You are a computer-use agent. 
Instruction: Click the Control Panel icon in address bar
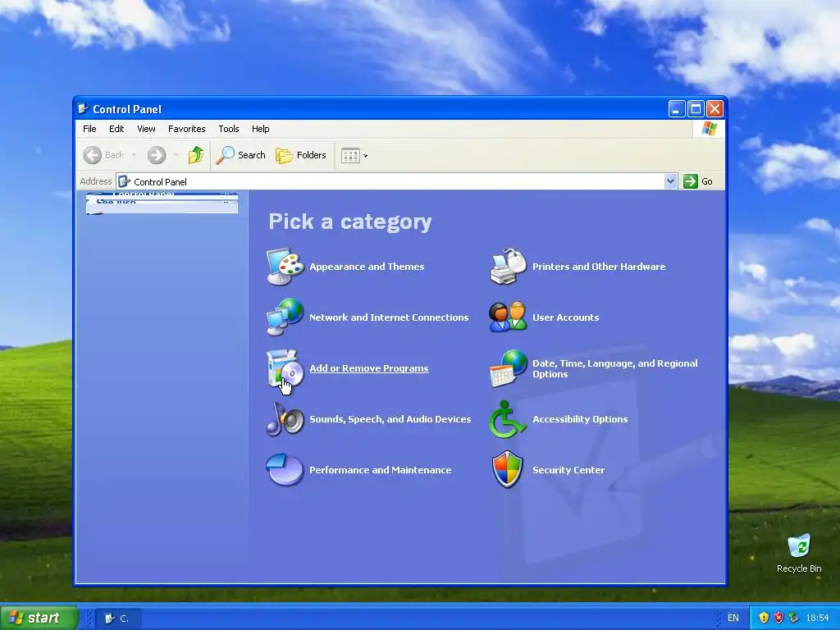(125, 181)
